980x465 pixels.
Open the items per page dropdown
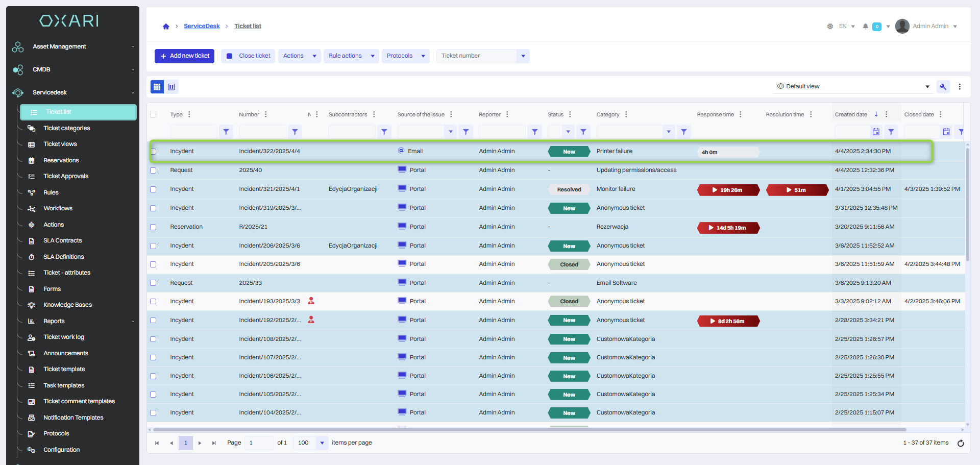tap(322, 443)
